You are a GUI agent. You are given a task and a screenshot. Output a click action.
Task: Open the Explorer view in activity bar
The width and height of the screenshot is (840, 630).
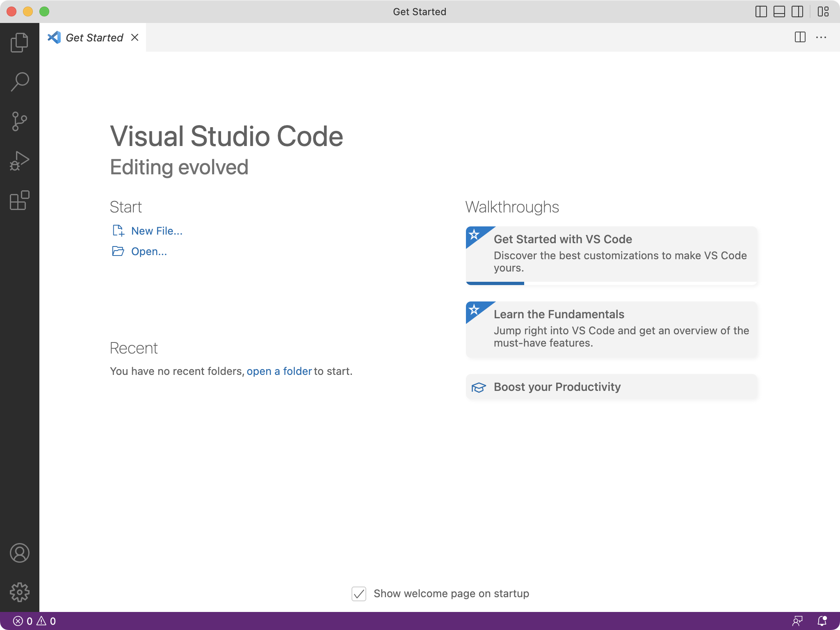click(x=19, y=43)
